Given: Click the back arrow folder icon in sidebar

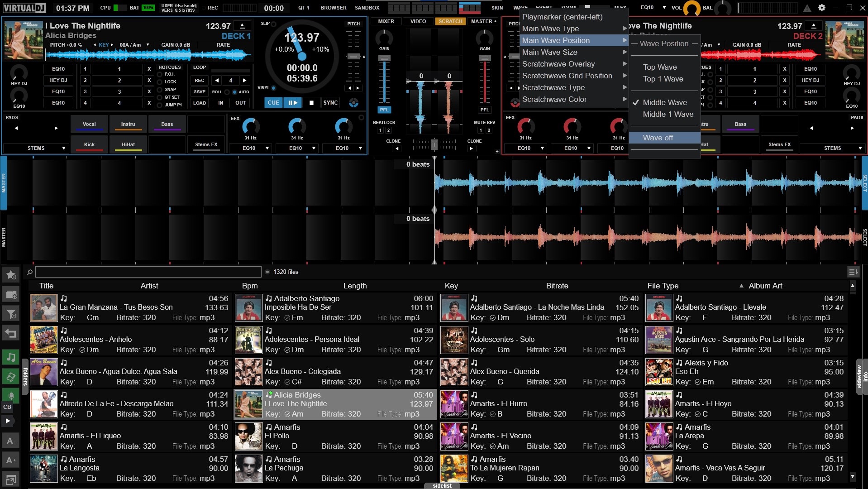Looking at the screenshot, I should point(11,334).
